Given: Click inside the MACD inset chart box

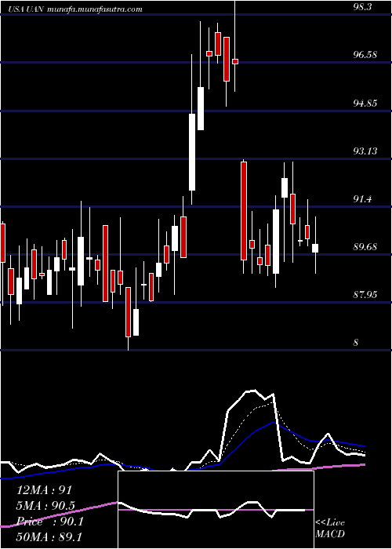Looking at the screenshot, I should point(216,510).
